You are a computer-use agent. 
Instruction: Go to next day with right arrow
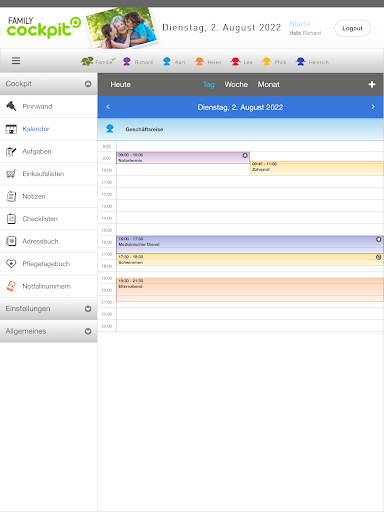point(373,107)
